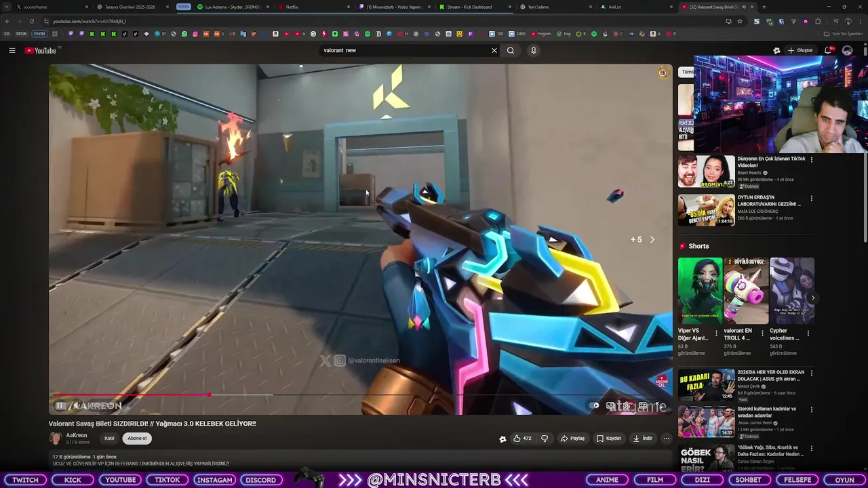868x488 pixels.
Task: Open the Oluştur create button
Action: pos(800,50)
